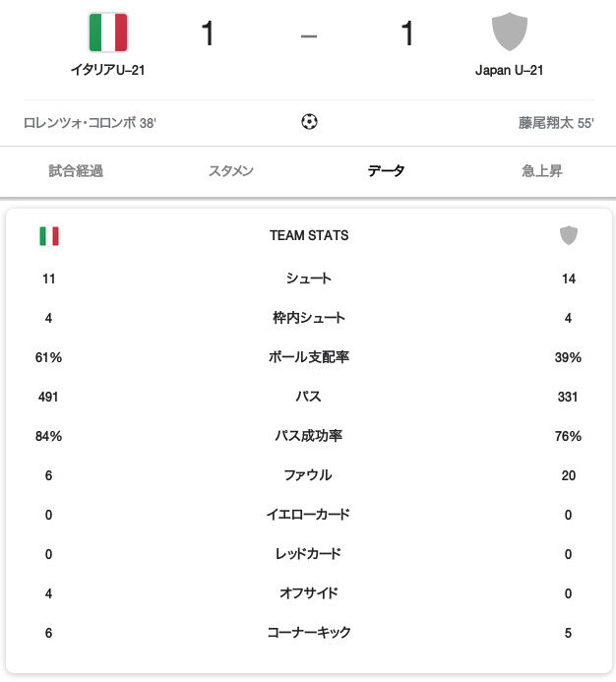Click the シュート stat label
Viewport: 616px width, 682px height.
click(309, 279)
